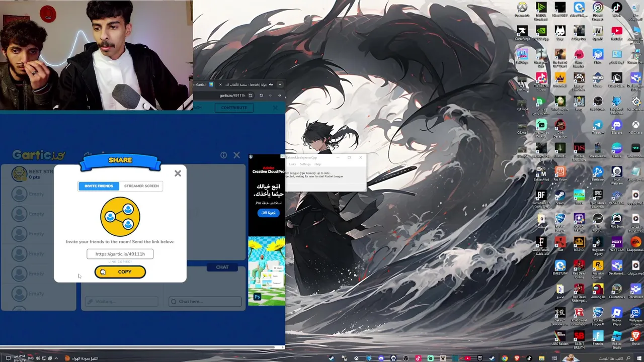Open Streamlabs Desktop shortcut

click(x=541, y=128)
